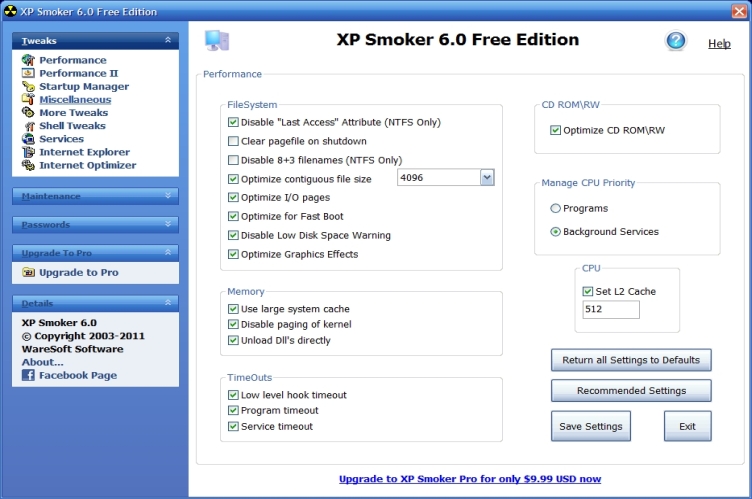Viewport: 752px width, 499px height.
Task: Open the Performance II page
Action: coord(79,73)
